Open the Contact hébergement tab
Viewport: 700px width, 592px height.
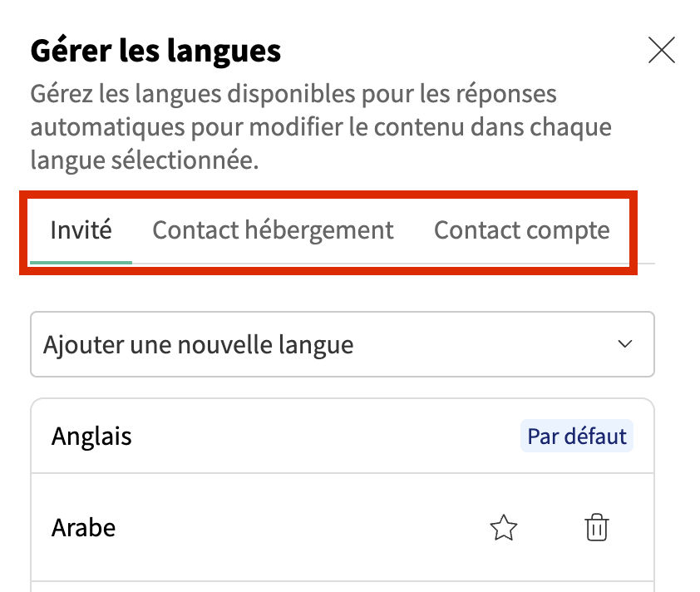click(x=273, y=229)
